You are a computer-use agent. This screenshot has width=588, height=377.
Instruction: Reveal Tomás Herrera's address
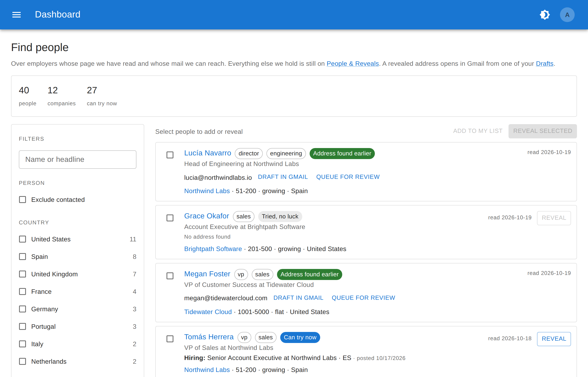click(554, 339)
